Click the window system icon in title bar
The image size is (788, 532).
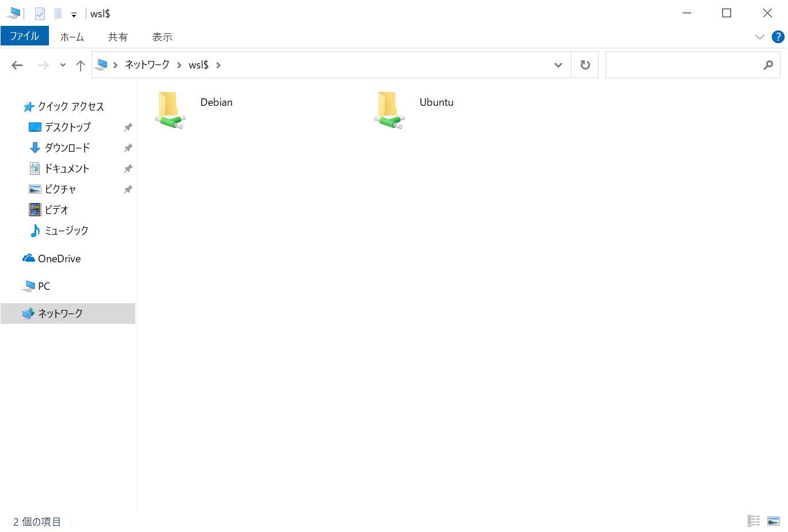click(13, 13)
